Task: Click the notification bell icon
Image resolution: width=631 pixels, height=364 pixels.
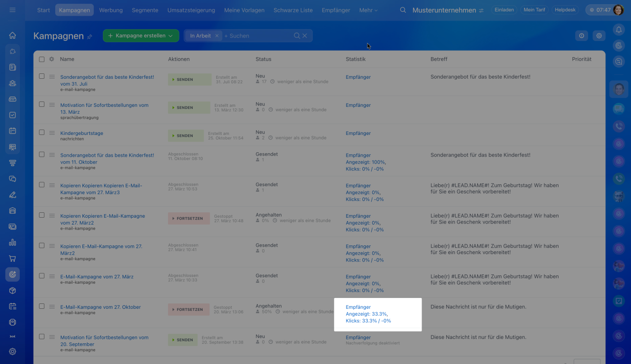Action: click(619, 30)
